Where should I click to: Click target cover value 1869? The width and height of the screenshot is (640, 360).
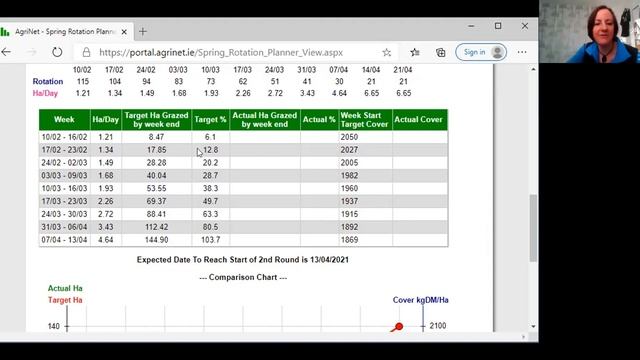349,240
